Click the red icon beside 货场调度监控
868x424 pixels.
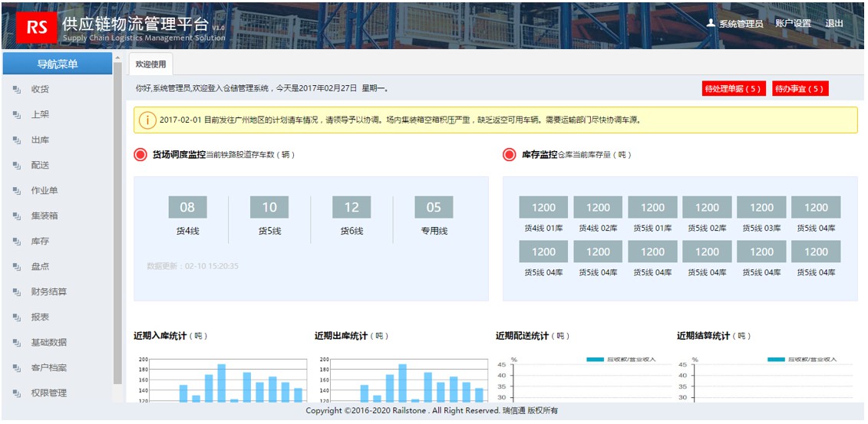pos(140,155)
